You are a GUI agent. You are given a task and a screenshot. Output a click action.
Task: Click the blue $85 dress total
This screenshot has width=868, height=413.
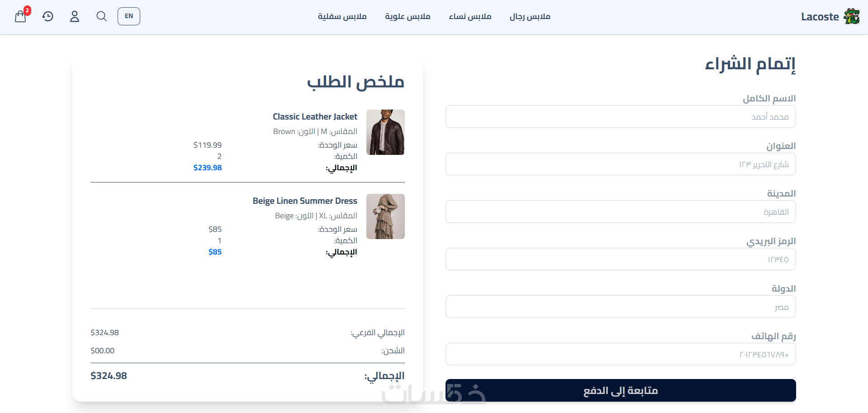(x=215, y=252)
